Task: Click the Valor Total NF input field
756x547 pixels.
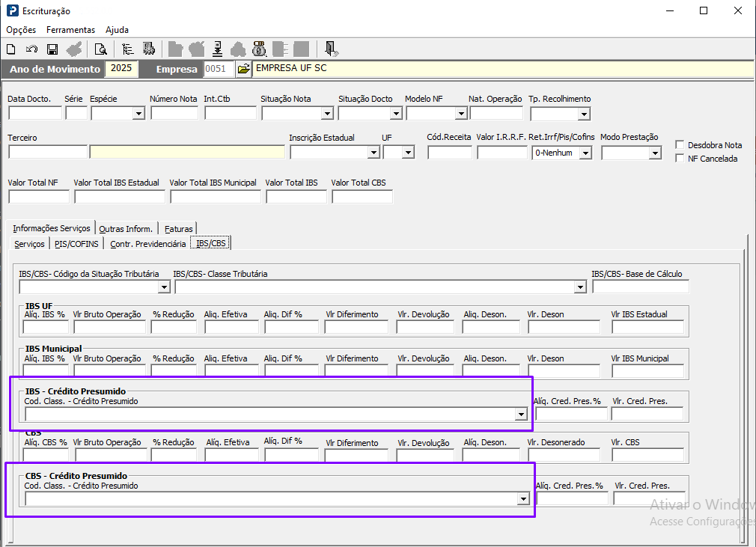Action: [39, 197]
